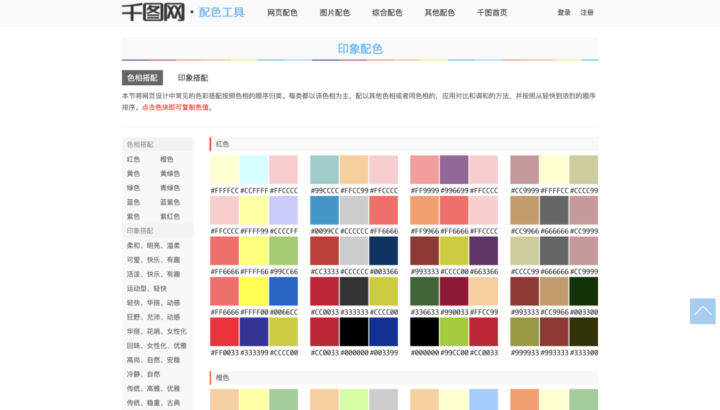The image size is (720, 410).
Task: Copy the #0066CC blue swatch
Action: click(x=283, y=291)
